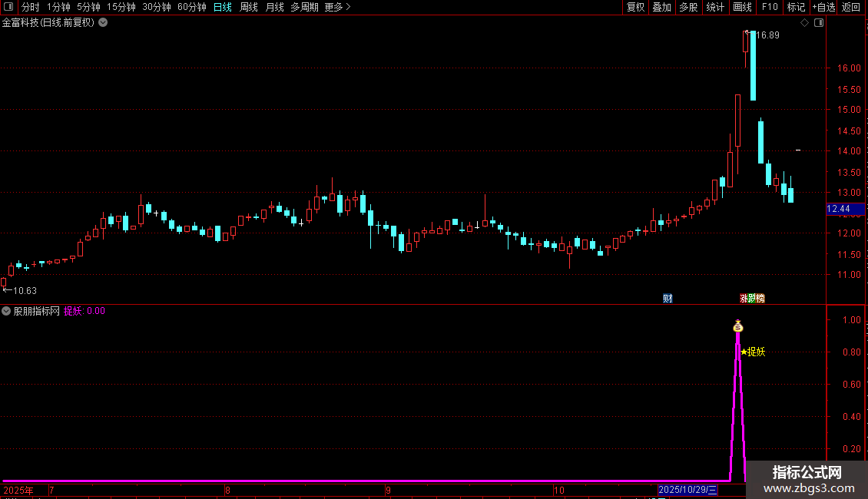Viewport: 868px width, 499px height.
Task: Toggle the side panel icon in chart header
Action: click(x=819, y=23)
